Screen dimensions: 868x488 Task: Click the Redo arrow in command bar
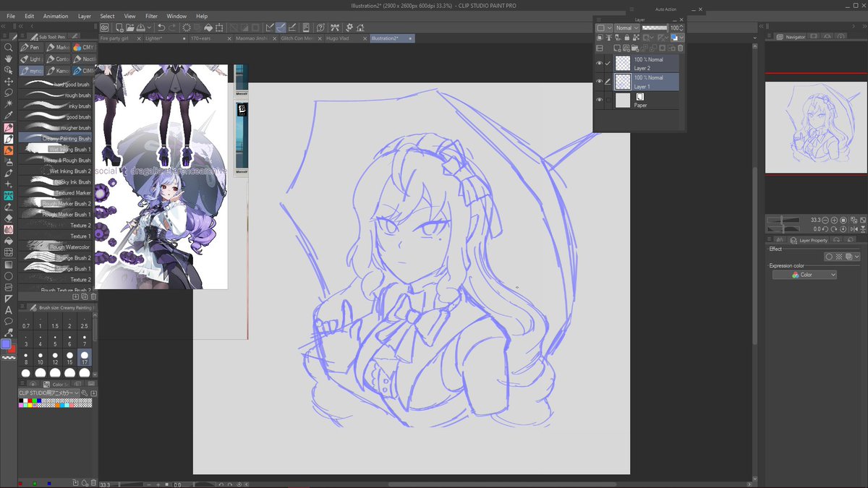click(172, 27)
